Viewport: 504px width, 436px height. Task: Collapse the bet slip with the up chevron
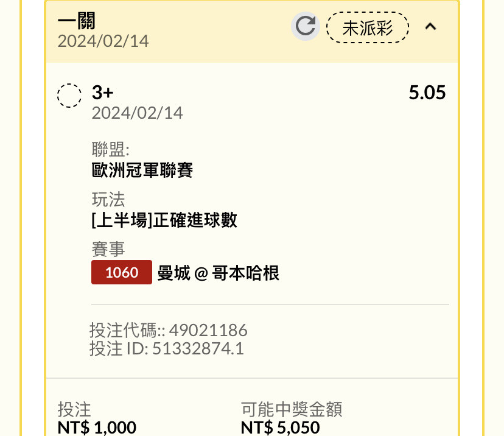430,26
